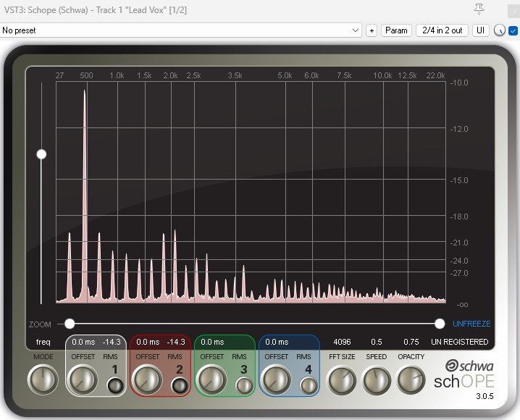Image resolution: width=520 pixels, height=420 pixels.
Task: Pin the plugin window on top
Action: click(x=478, y=9)
